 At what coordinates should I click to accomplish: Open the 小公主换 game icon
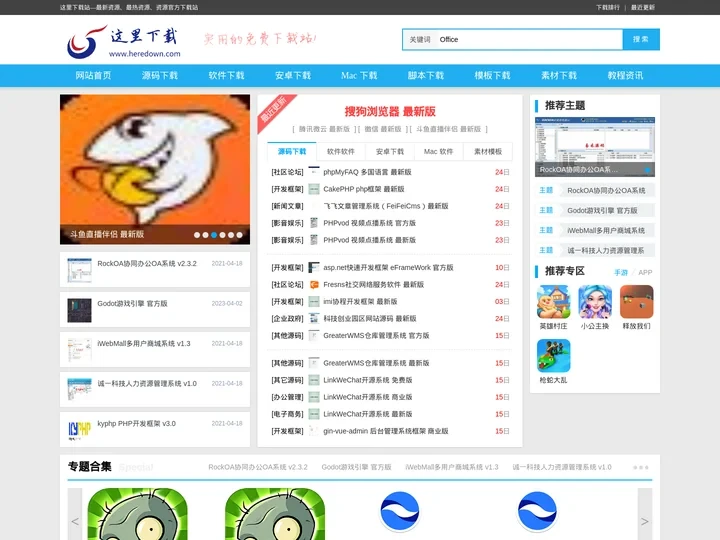pyautogui.click(x=595, y=302)
